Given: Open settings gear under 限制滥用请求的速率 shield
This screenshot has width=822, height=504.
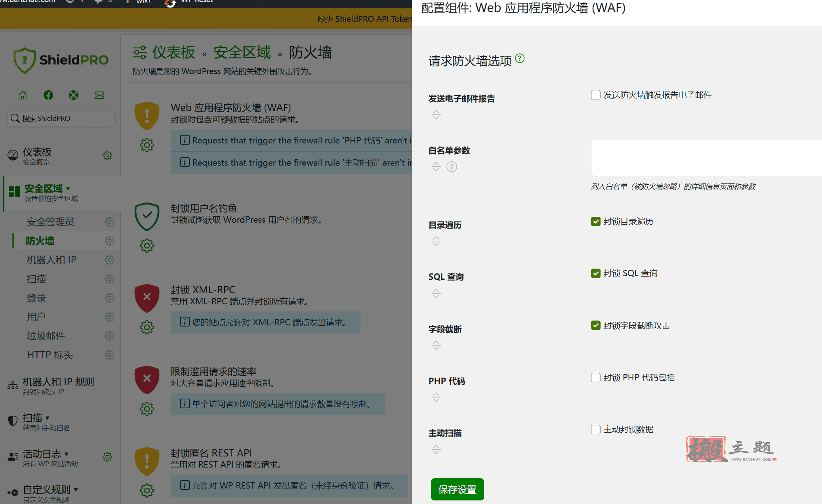Looking at the screenshot, I should coord(147,409).
